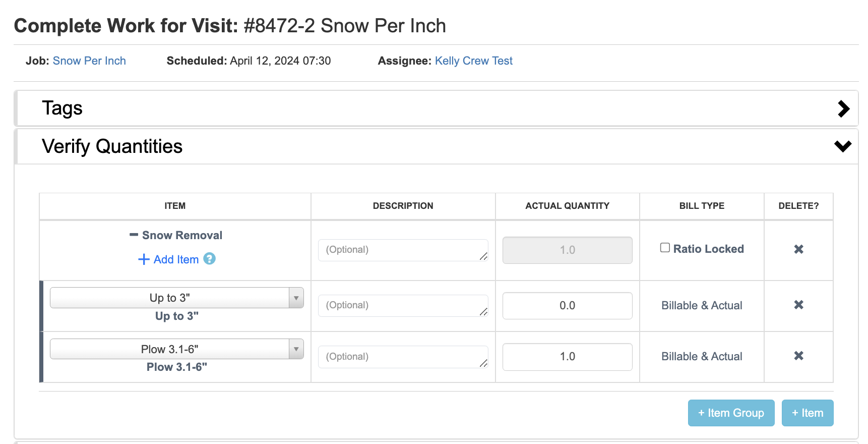Click the + Item Group button
The image size is (868, 444).
pos(731,413)
